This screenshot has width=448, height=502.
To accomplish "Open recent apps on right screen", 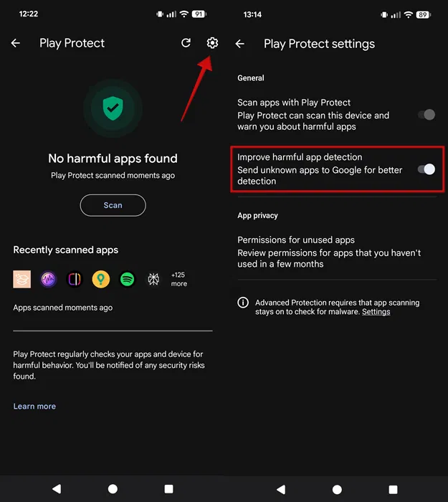I will [x=393, y=488].
